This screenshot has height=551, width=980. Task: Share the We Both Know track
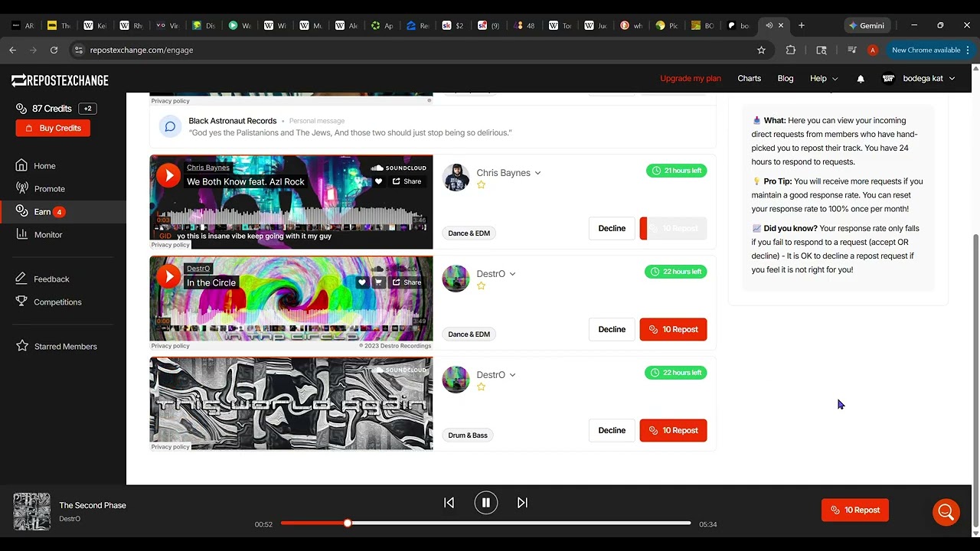coord(407,181)
